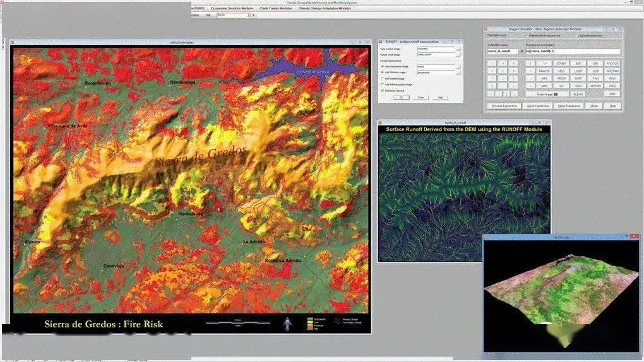Viewport: 644px width, 362px height.
Task: Click OK in the RUNOFF dialog
Action: coord(402,97)
